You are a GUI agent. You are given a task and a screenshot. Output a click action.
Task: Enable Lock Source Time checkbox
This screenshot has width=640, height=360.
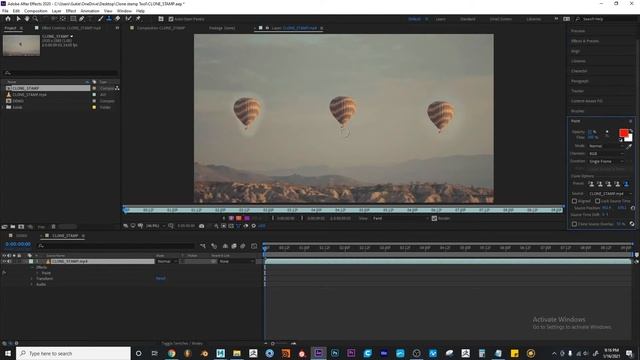[x=597, y=201]
